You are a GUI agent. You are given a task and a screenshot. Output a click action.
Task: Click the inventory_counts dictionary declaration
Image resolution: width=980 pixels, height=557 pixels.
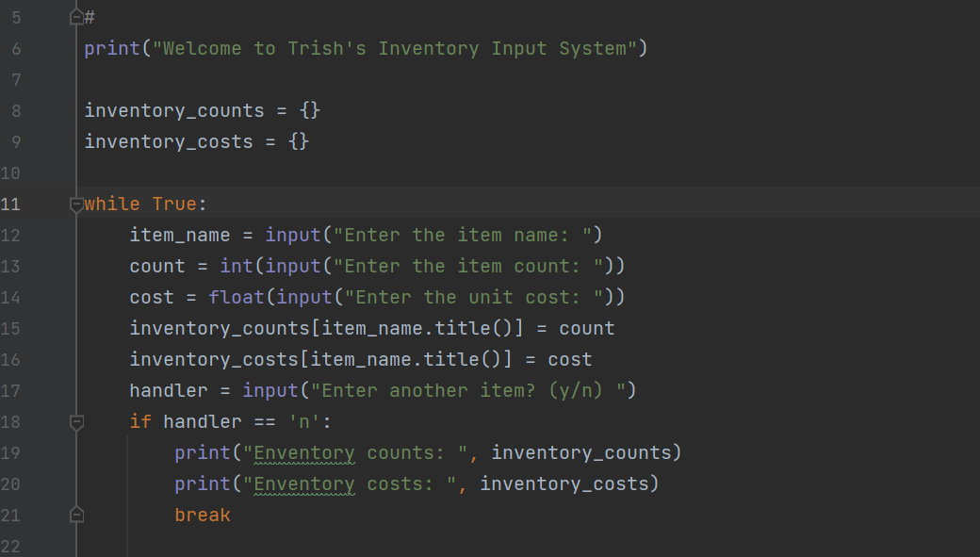tap(173, 110)
